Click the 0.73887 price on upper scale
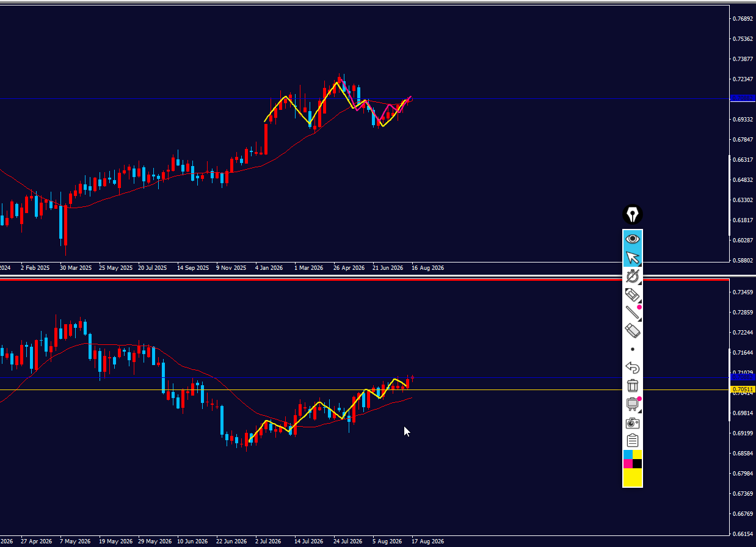 743,59
